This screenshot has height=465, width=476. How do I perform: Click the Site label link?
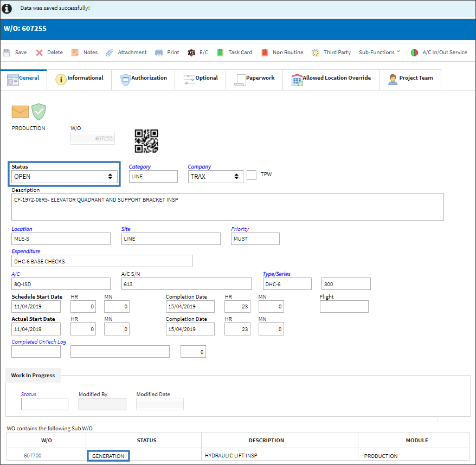point(126,229)
